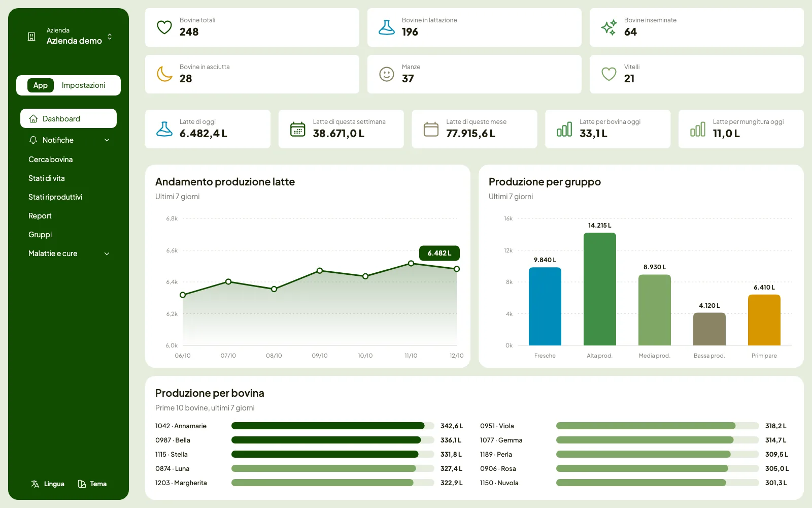Click the sparkles icon for Bovine inseminate
Image resolution: width=812 pixels, height=508 pixels.
[x=609, y=27]
